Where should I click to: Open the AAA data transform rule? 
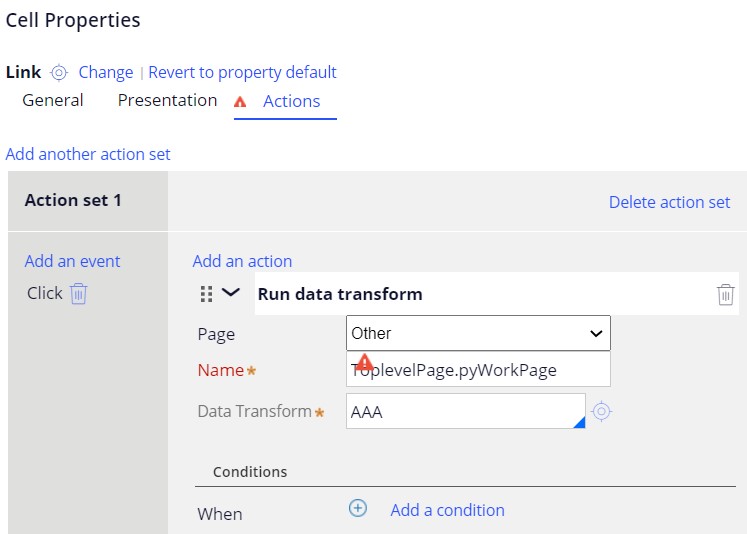point(602,411)
